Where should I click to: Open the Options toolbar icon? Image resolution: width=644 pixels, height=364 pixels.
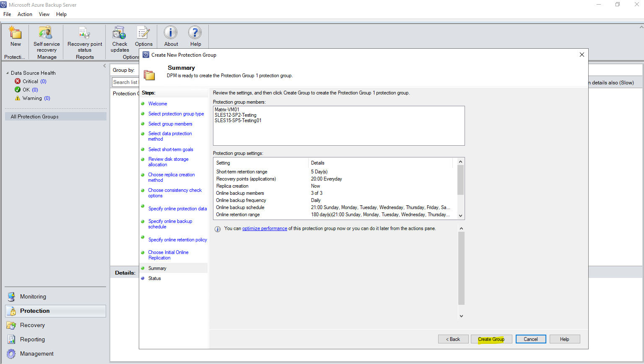(x=143, y=33)
